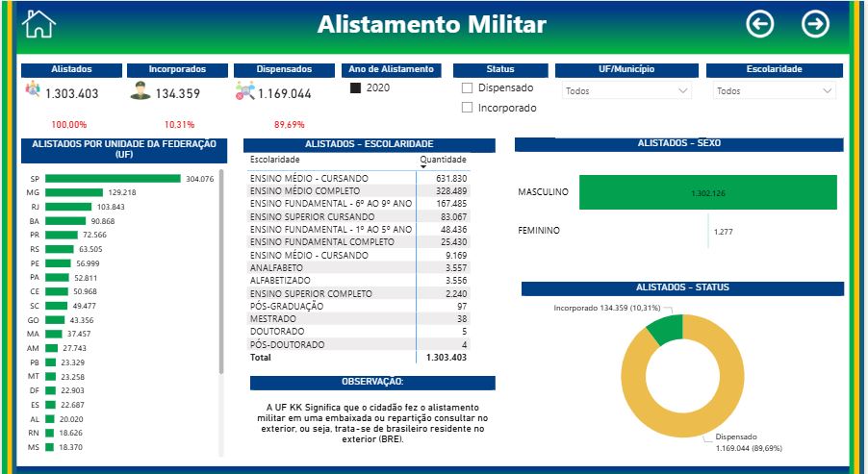The width and height of the screenshot is (868, 474).
Task: Select the PR bar in UF chart
Action: click(x=62, y=235)
